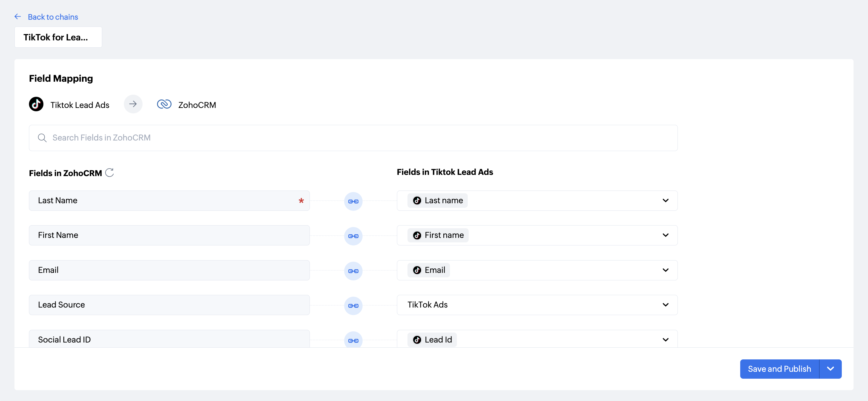Click the link icon for Lead Source mapping
Image resolution: width=868 pixels, height=401 pixels.
tap(353, 306)
